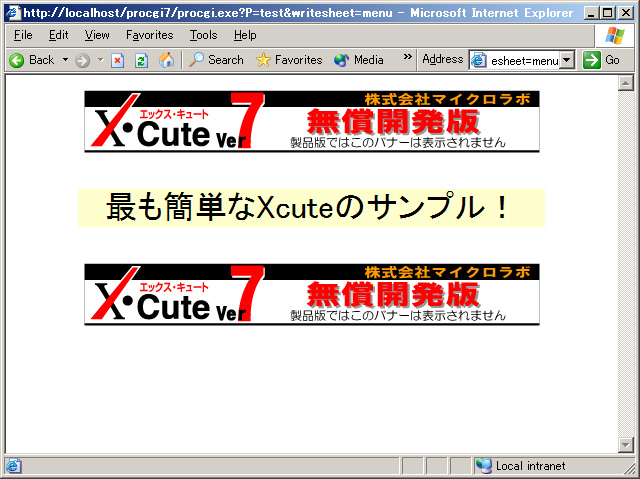Show more toolbar buttons chevron

(x=407, y=57)
